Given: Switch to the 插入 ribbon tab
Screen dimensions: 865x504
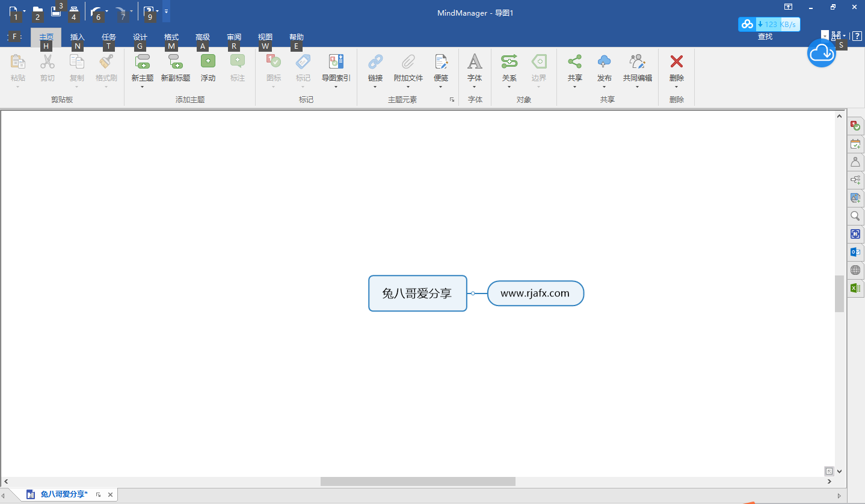Looking at the screenshot, I should [77, 37].
